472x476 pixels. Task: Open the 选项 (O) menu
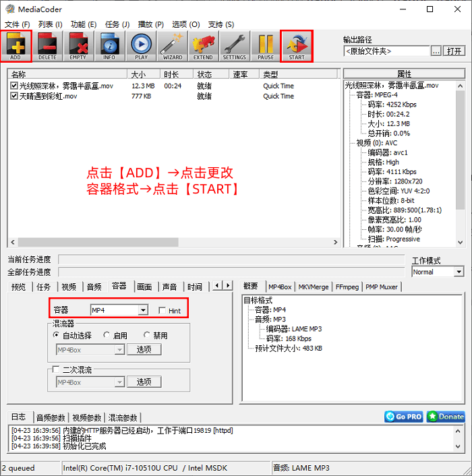185,24
